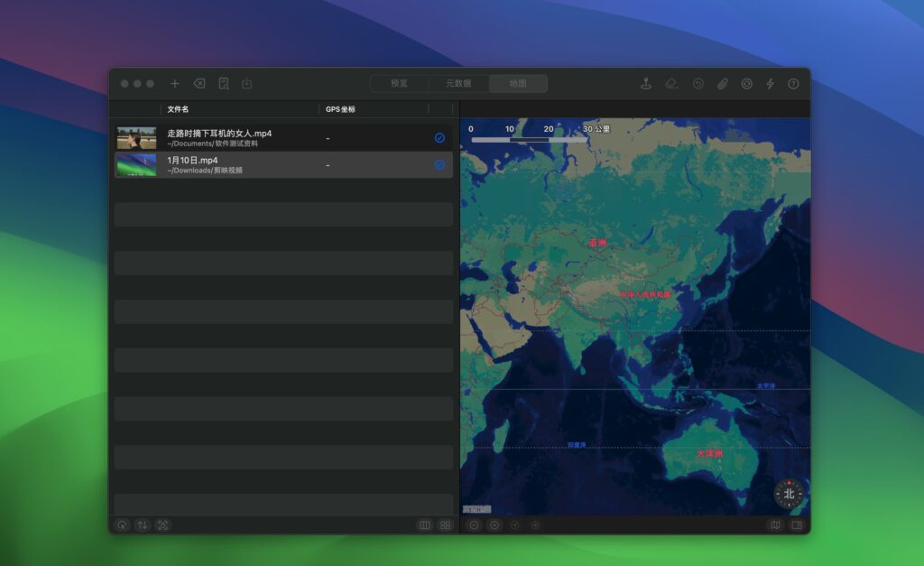Click the lightning bolt apply icon

[769, 83]
